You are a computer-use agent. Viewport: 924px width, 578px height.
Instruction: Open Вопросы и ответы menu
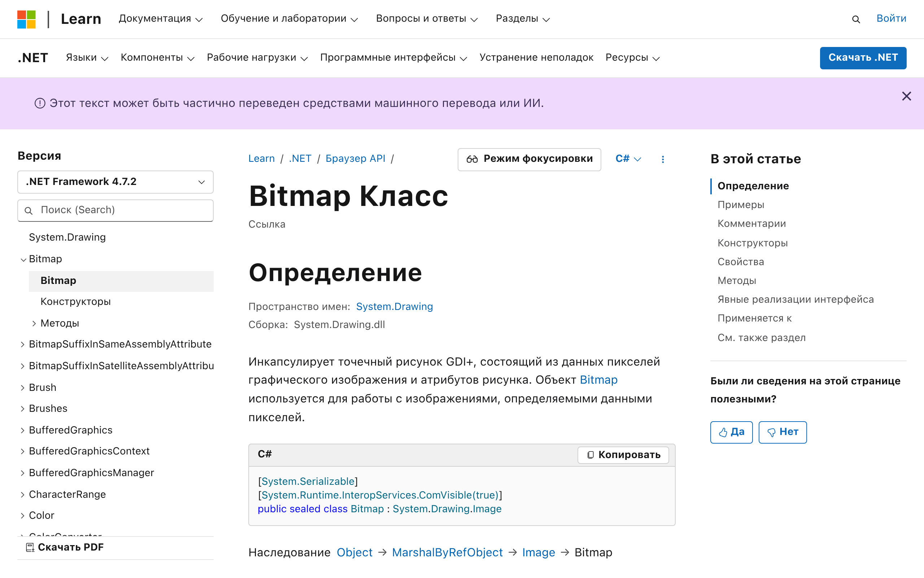[427, 19]
